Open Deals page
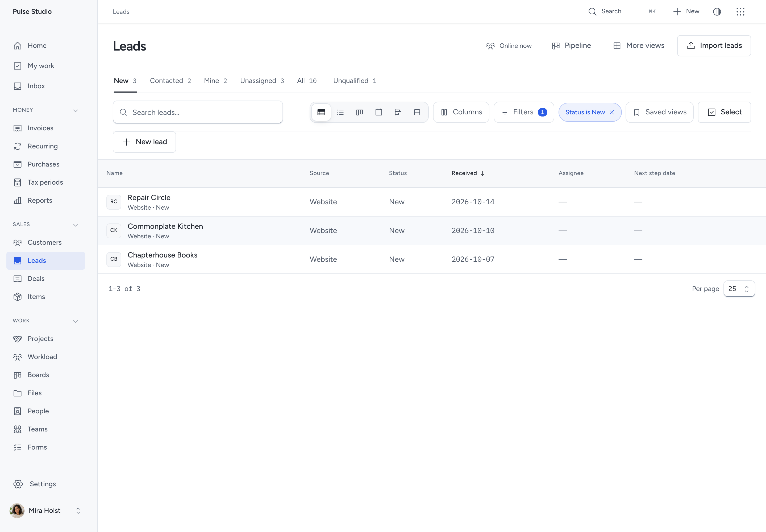The width and height of the screenshot is (766, 532). 46,279
